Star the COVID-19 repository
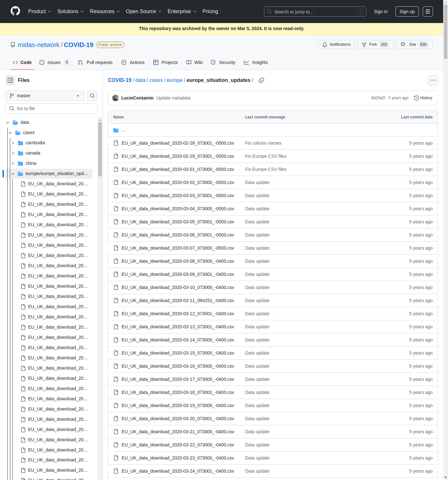 tap(414, 44)
